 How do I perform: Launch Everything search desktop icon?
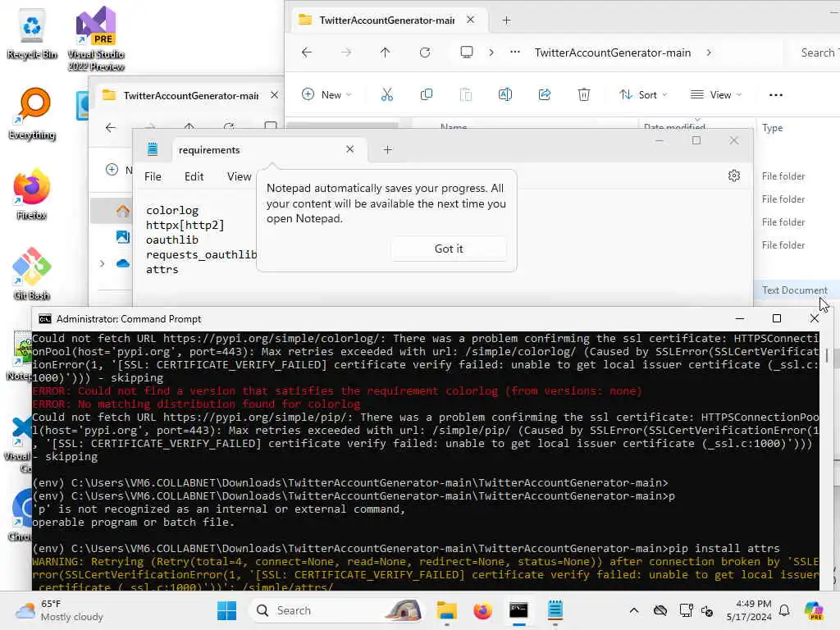[x=32, y=114]
